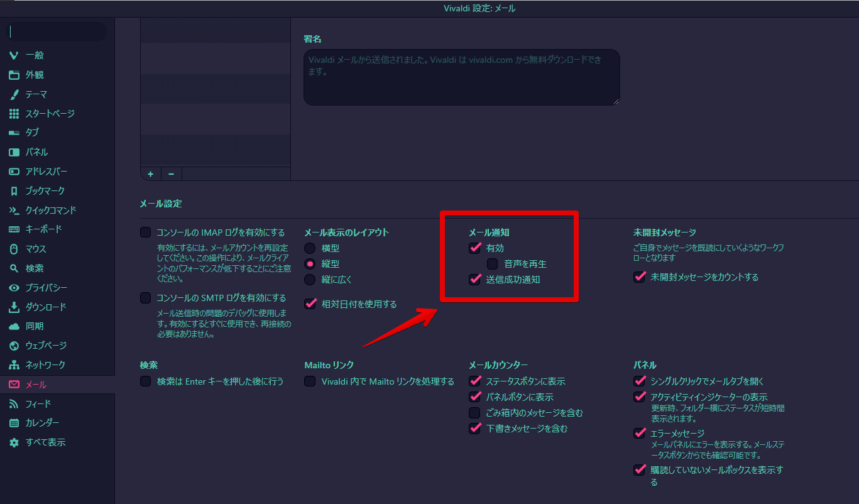This screenshot has width=859, height=504.
Task: Click the cloud icon beside 同期
Action: coord(14,326)
